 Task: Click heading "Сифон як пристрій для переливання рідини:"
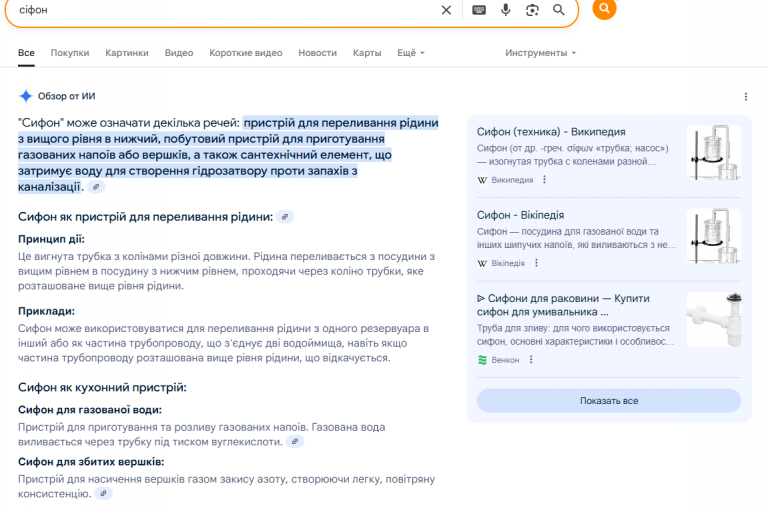point(145,217)
